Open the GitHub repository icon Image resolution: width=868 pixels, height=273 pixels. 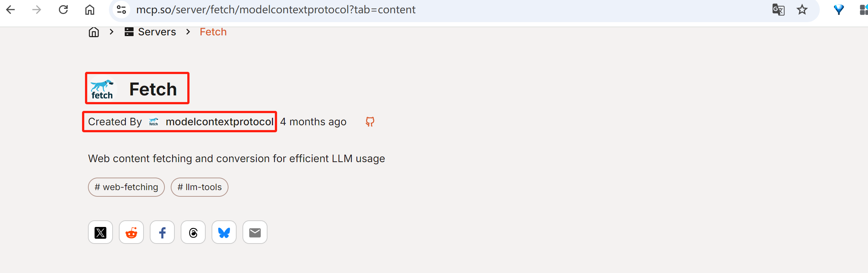pos(370,122)
